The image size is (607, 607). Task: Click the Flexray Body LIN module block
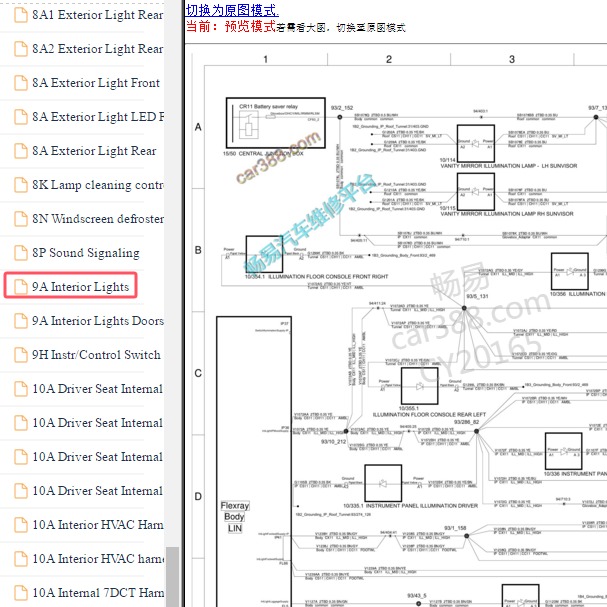point(254,461)
